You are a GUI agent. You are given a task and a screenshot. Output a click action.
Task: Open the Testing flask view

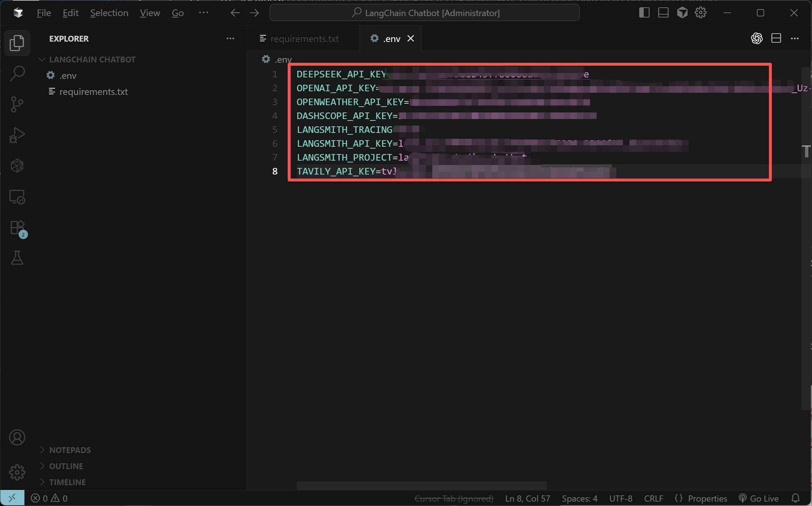(x=17, y=258)
